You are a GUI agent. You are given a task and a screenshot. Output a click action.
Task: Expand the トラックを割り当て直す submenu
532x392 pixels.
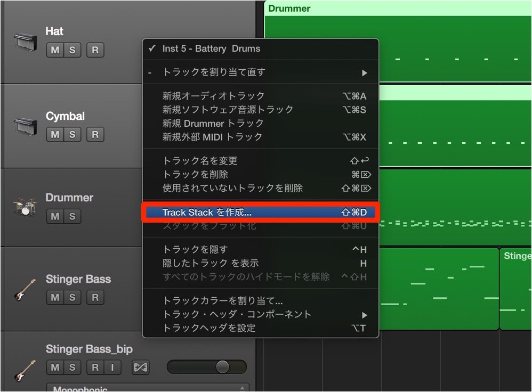point(261,72)
